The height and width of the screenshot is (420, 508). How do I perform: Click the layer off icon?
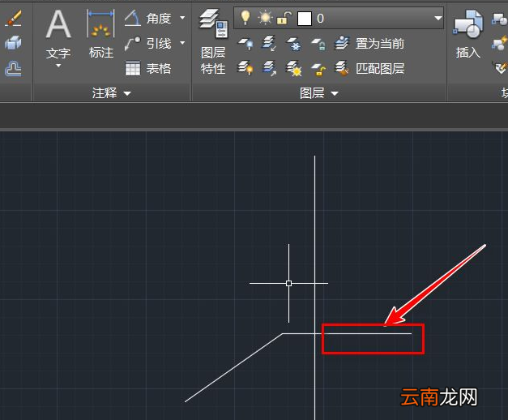246,44
